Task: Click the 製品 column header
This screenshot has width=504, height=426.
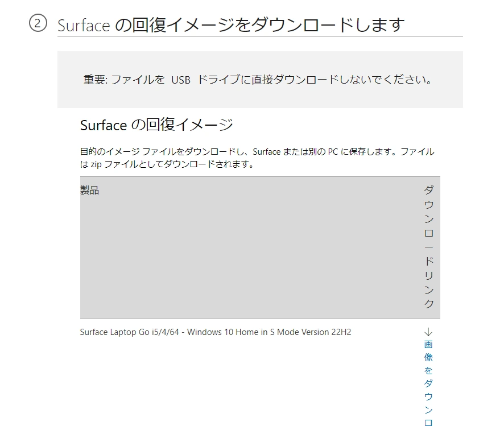Action: [x=89, y=190]
